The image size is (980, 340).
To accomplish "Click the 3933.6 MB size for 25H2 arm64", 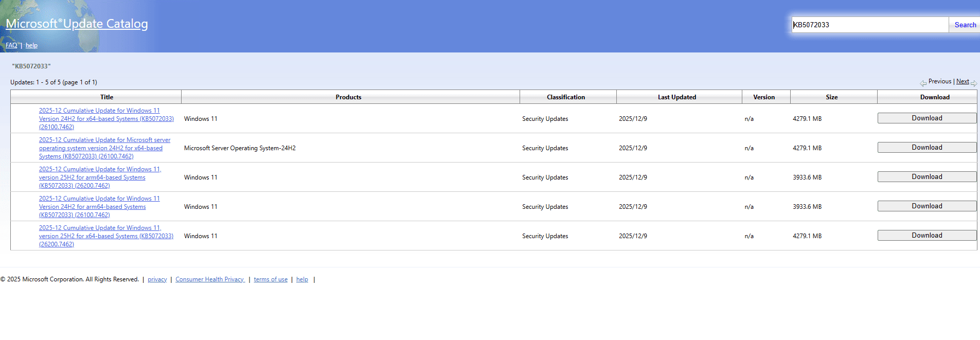I will tap(807, 177).
